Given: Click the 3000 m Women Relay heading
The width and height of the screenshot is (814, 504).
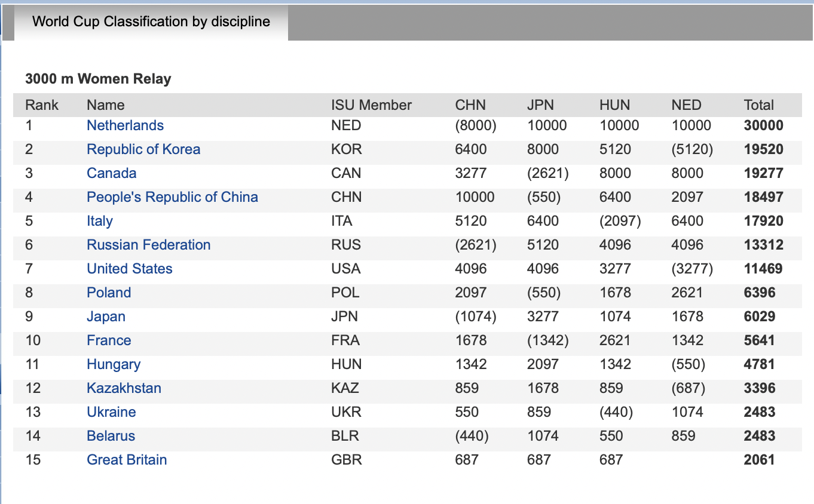Looking at the screenshot, I should click(98, 79).
